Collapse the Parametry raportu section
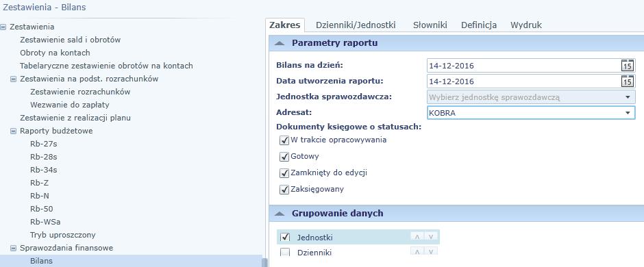 280,43
